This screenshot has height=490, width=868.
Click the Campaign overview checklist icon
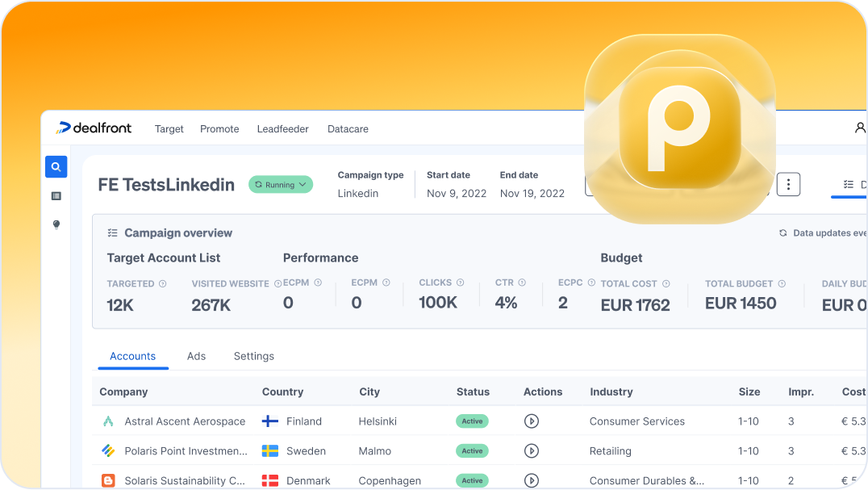(x=112, y=233)
